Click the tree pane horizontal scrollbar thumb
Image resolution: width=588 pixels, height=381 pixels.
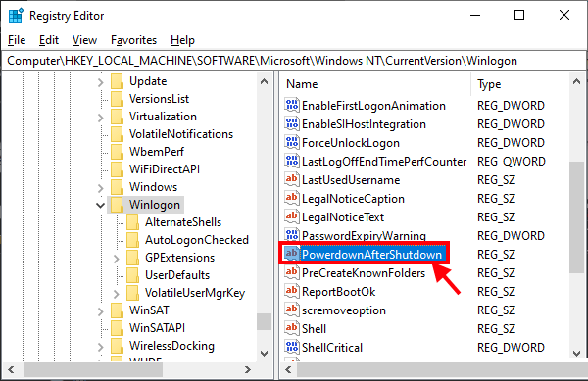(x=93, y=370)
